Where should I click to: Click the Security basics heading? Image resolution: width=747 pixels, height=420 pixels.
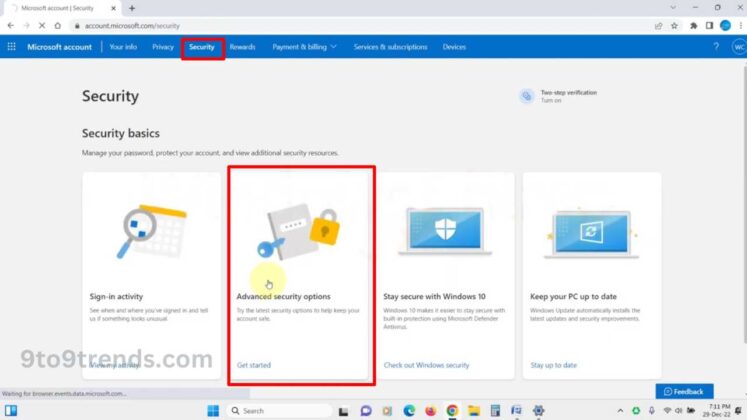[x=121, y=133]
